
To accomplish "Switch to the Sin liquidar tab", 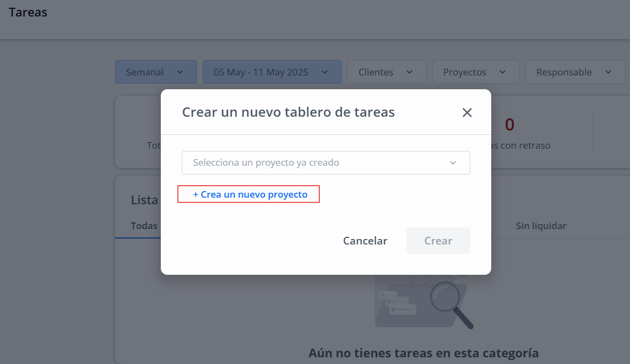I will tap(541, 226).
